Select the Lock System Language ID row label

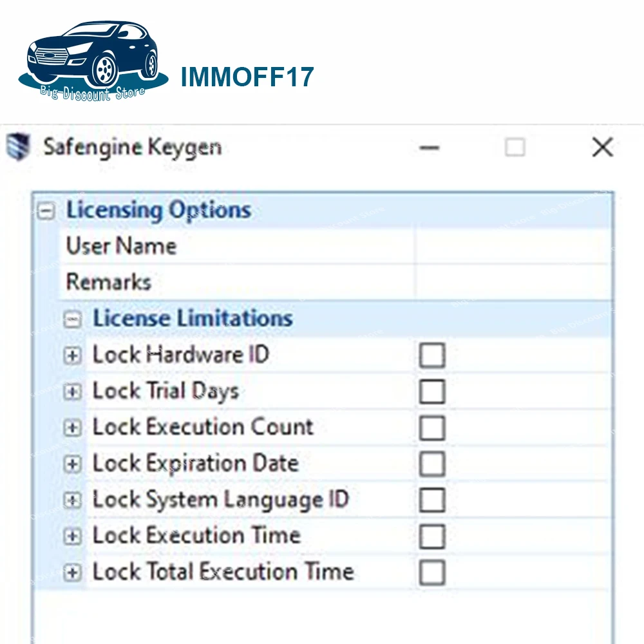[220, 500]
